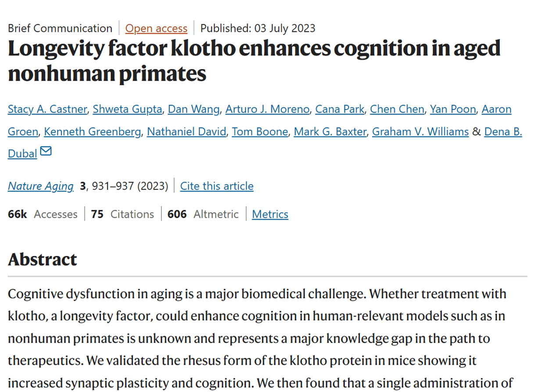Open Kenneth Greenberg author link
The image size is (556, 392).
[x=93, y=132]
